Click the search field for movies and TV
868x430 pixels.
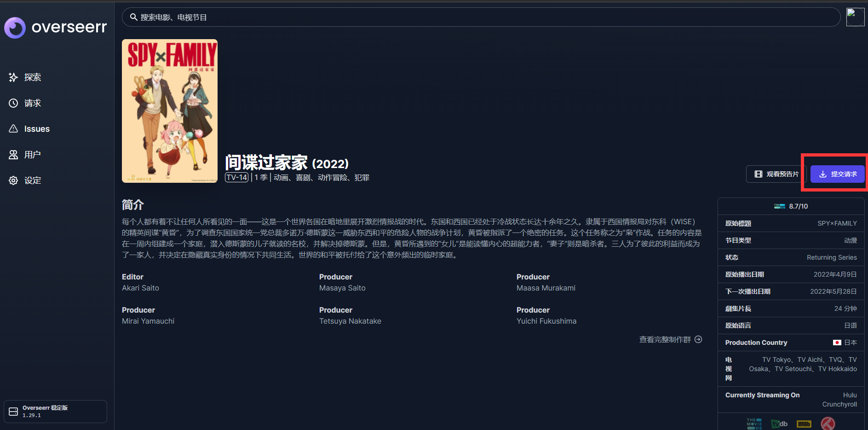click(x=481, y=17)
